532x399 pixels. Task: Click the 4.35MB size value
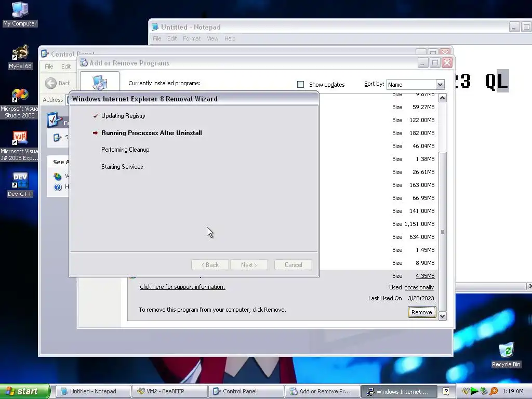point(425,276)
